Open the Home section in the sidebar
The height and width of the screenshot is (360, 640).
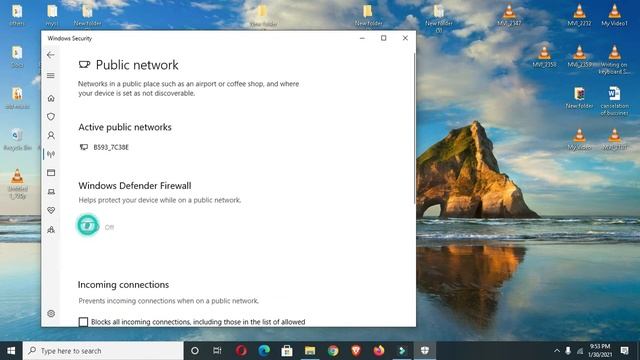[51, 98]
